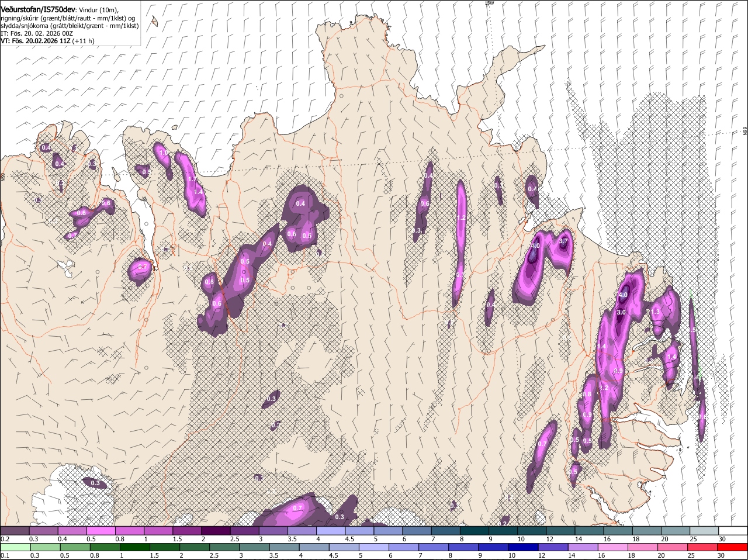Pick the darkest purple 2 swatch in top legend

[216, 530]
